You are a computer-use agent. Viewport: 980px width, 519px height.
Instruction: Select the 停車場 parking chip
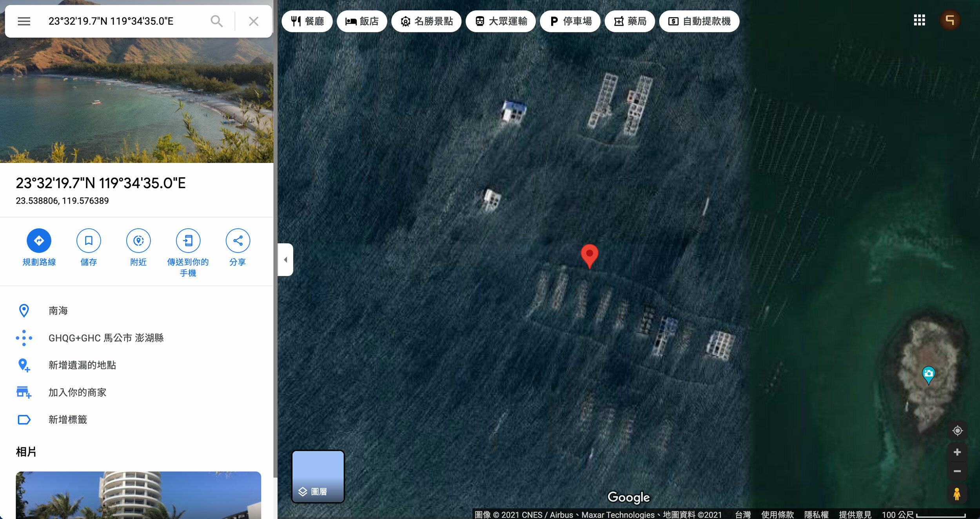click(570, 21)
